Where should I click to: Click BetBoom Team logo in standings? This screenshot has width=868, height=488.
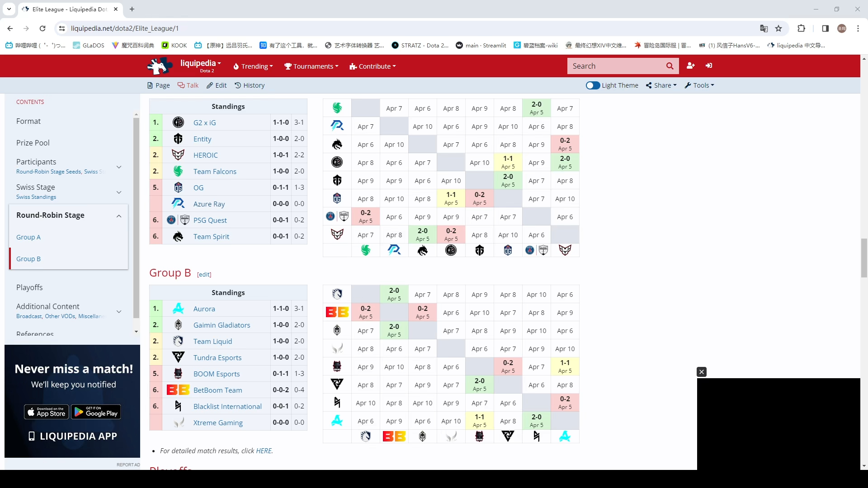tap(178, 390)
